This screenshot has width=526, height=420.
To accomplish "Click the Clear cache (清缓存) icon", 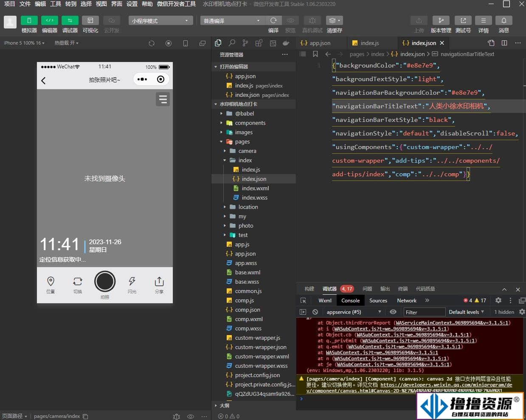I will click(334, 20).
